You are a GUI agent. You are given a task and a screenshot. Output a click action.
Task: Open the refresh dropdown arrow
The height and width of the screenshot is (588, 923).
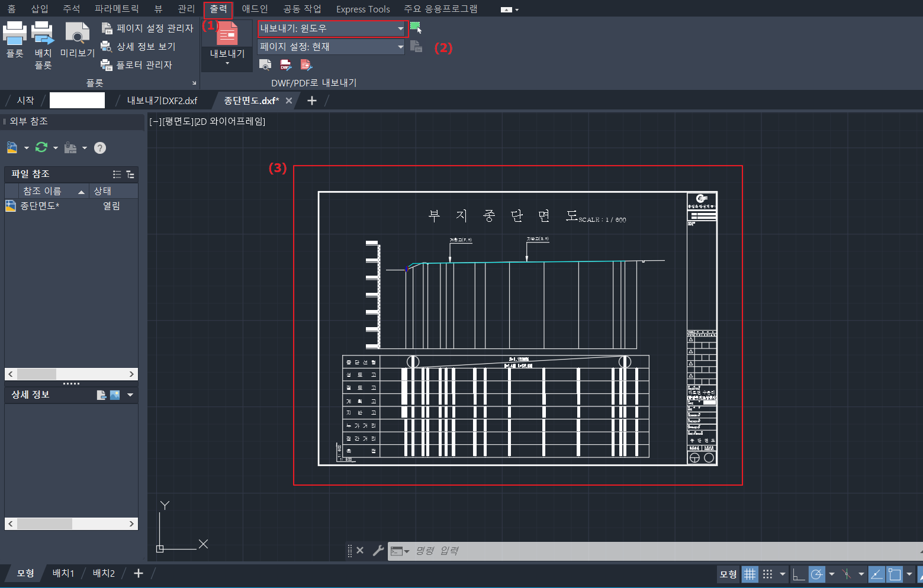pyautogui.click(x=56, y=148)
